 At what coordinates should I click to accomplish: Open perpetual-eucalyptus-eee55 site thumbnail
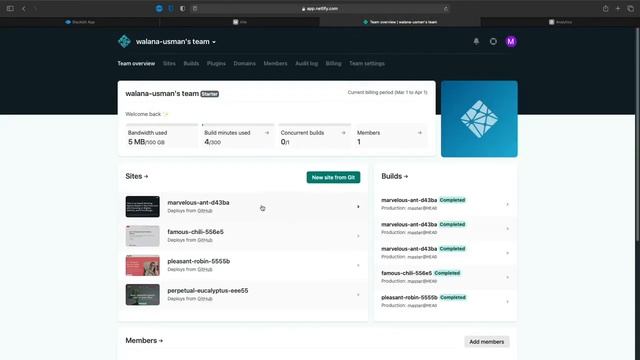click(142, 295)
